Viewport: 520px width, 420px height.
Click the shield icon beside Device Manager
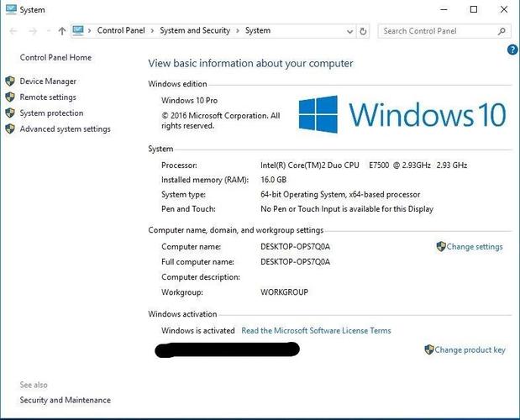[x=10, y=81]
